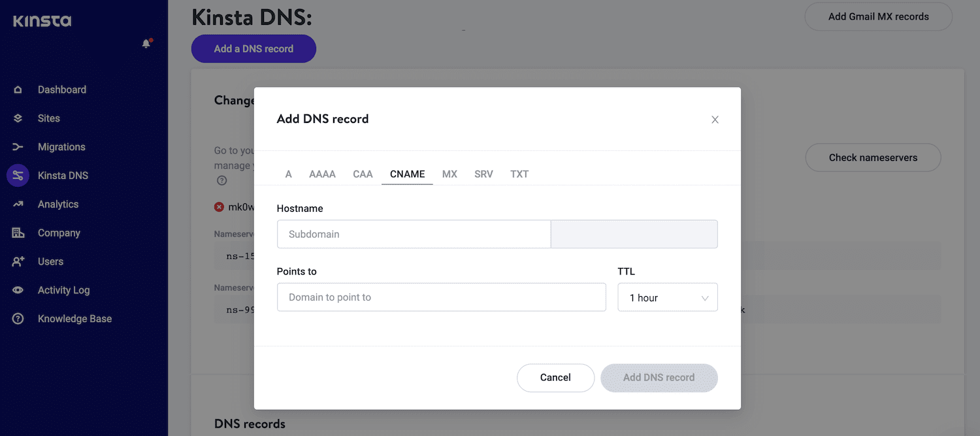
Task: Open the notifications bell
Action: [x=146, y=44]
